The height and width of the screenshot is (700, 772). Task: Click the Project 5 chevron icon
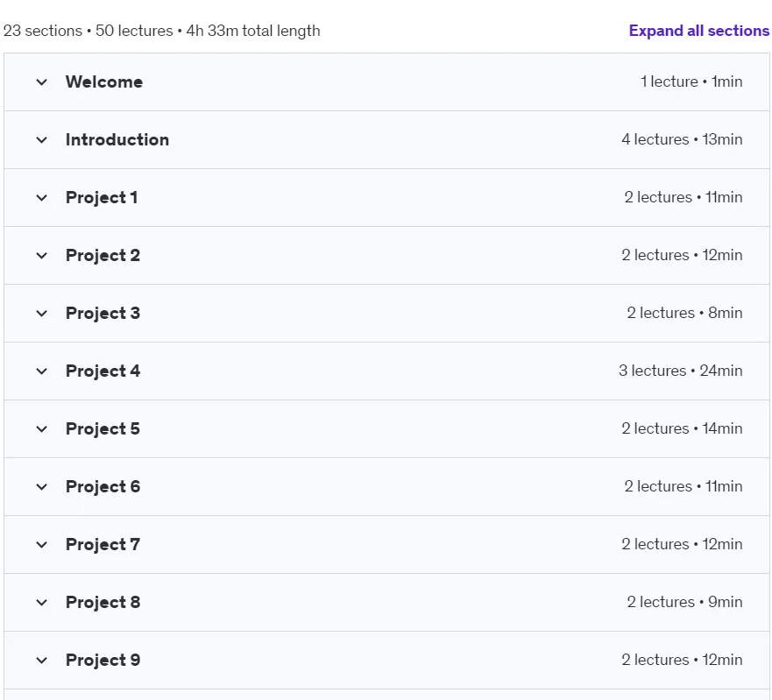pos(42,429)
